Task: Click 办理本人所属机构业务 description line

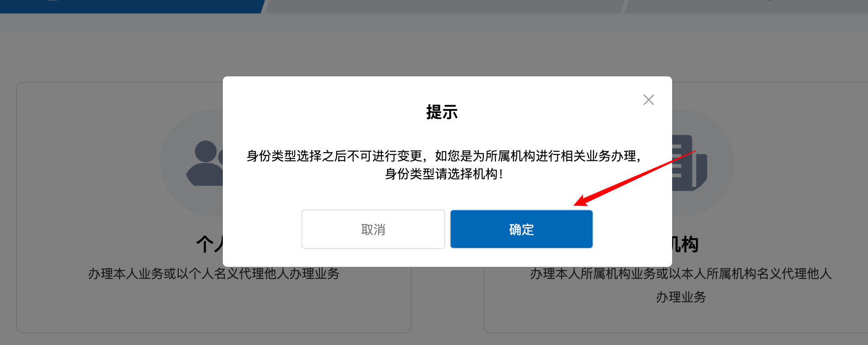Action: [681, 274]
